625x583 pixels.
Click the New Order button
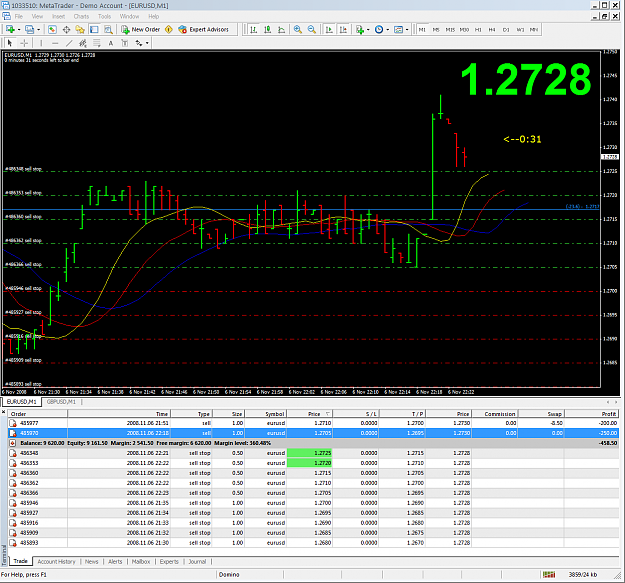pos(141,29)
